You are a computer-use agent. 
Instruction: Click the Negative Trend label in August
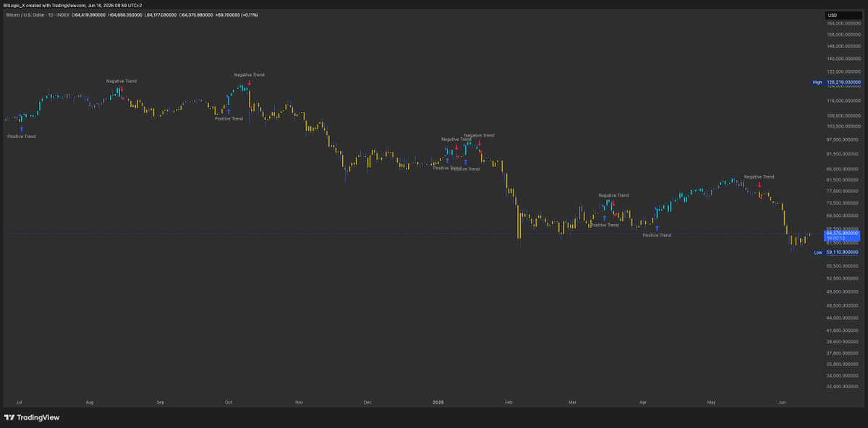(x=122, y=81)
